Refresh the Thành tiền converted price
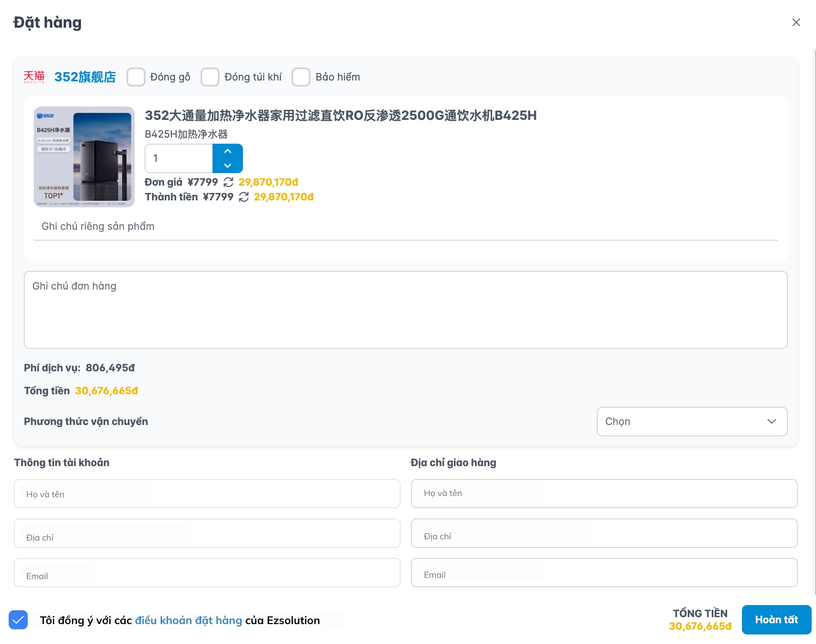This screenshot has height=644, width=816. (244, 197)
